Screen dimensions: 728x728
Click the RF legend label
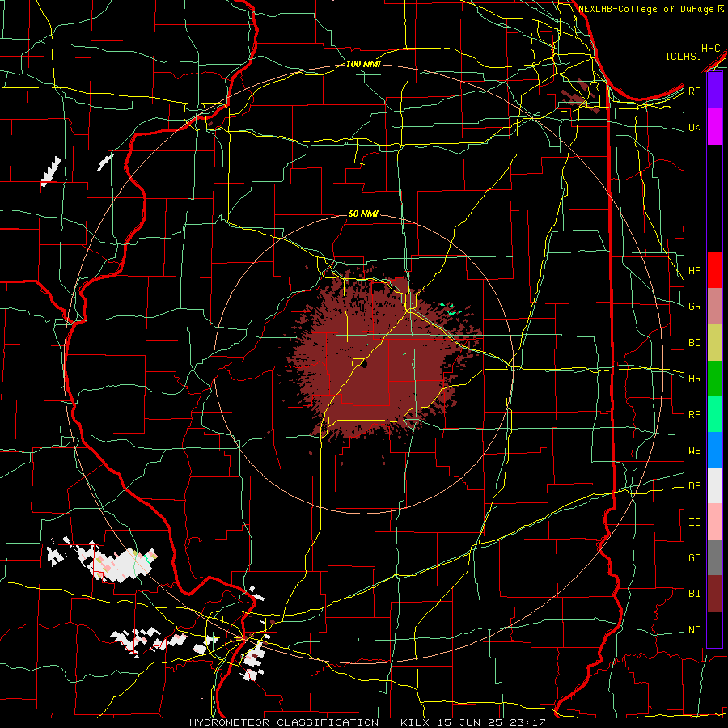coord(694,91)
